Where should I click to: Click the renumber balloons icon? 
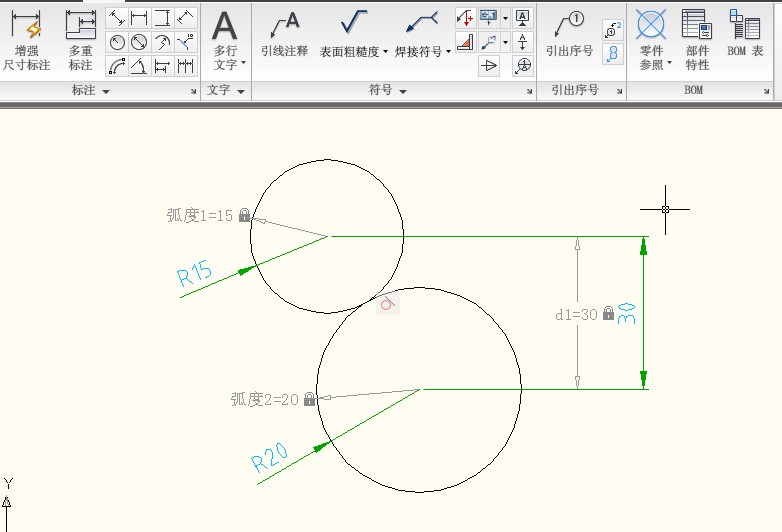tap(613, 30)
